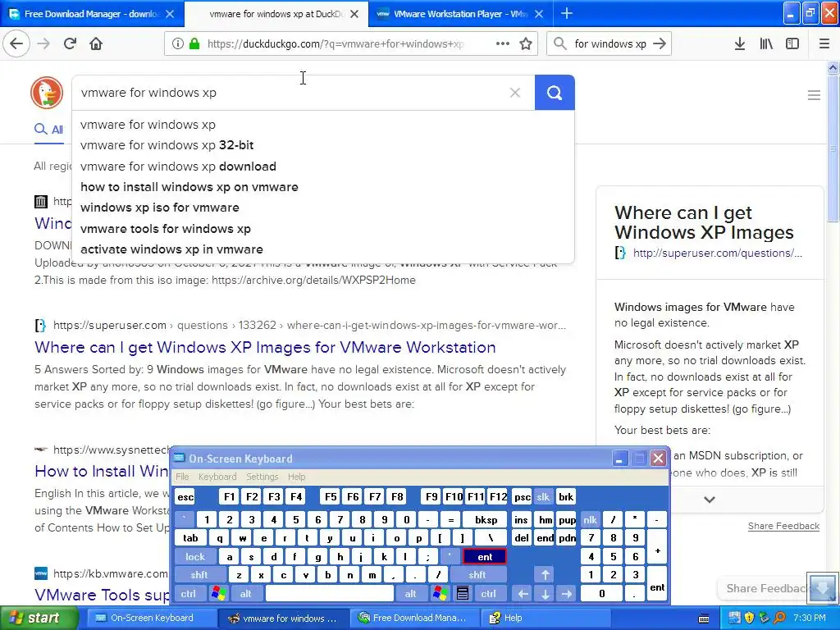The width and height of the screenshot is (840, 630).
Task: Click the space bar on On-Screen Keyboard
Action: 330,594
